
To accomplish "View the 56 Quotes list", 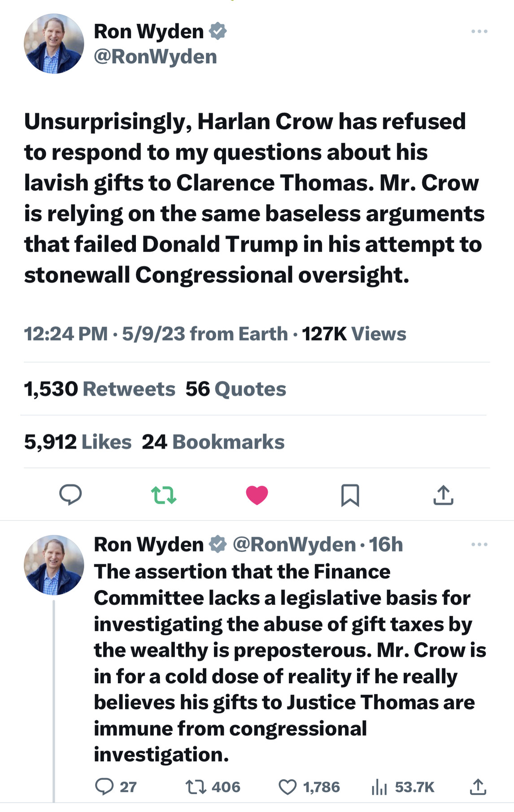I will point(235,389).
